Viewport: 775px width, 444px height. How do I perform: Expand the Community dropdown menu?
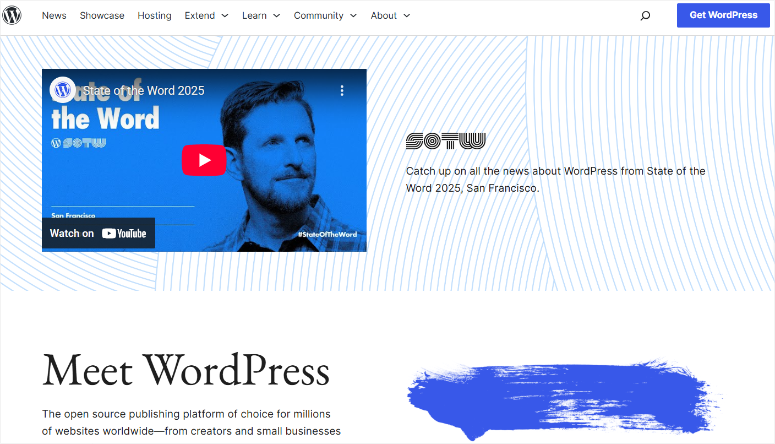coord(325,16)
